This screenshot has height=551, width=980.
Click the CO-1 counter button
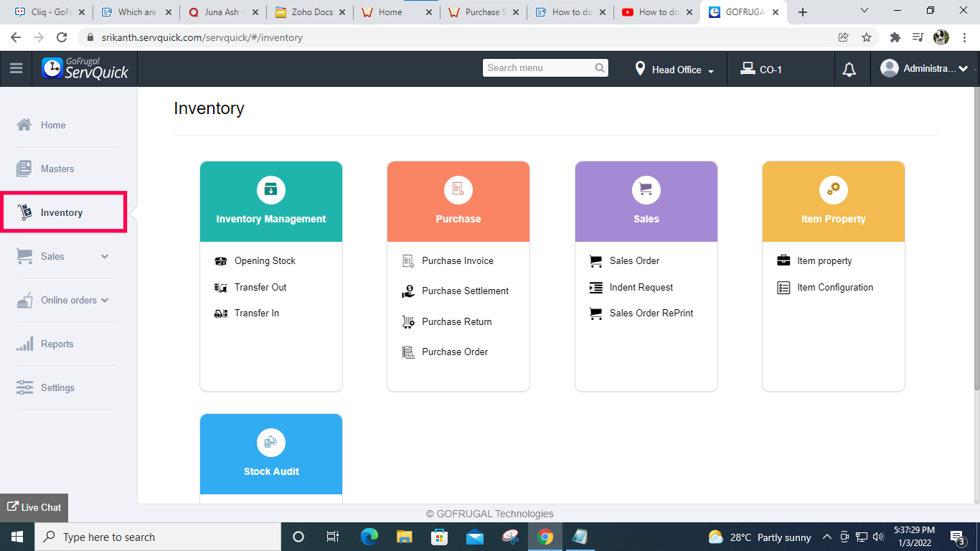[x=762, y=70]
